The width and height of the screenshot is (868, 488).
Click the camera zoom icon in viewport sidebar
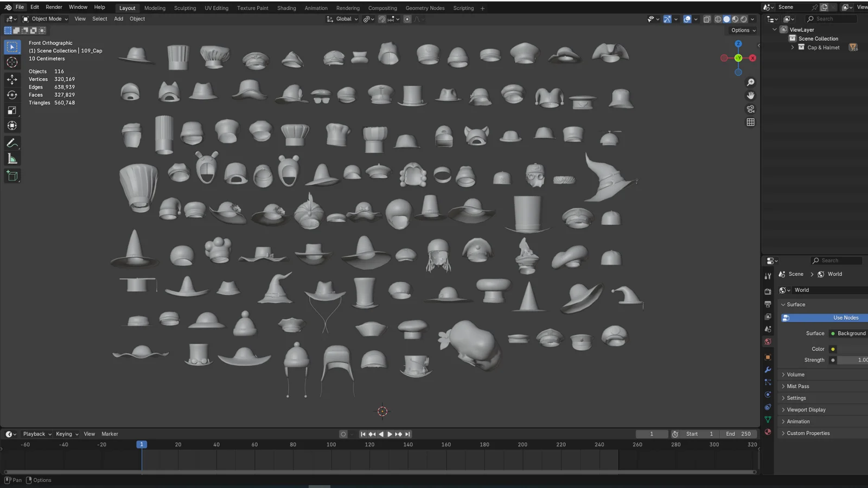pos(750,82)
